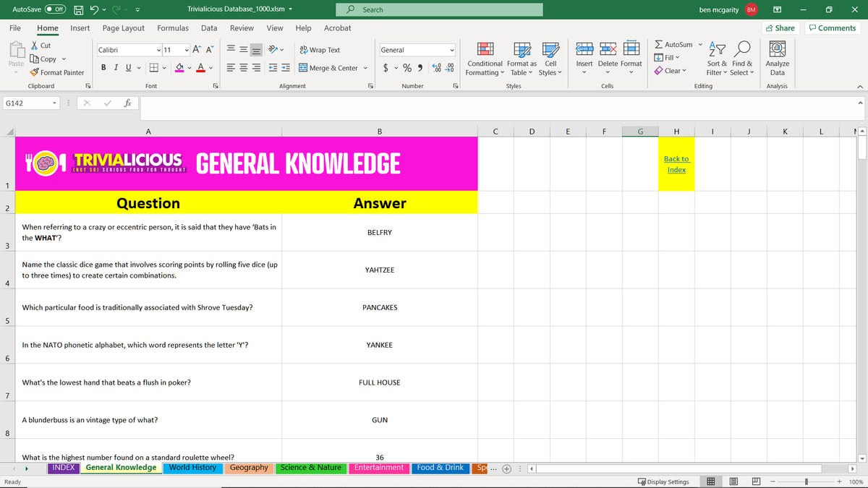Open Analyze Data

(778, 59)
